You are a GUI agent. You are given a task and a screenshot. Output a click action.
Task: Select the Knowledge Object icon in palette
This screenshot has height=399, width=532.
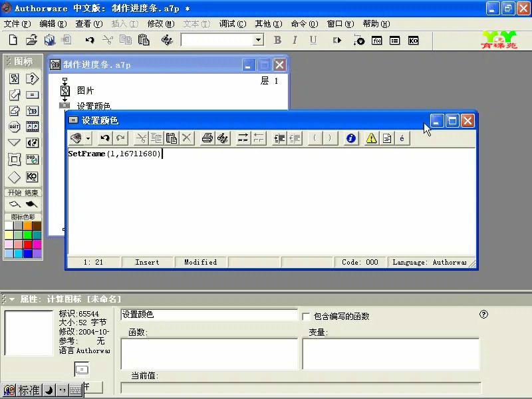[32, 177]
